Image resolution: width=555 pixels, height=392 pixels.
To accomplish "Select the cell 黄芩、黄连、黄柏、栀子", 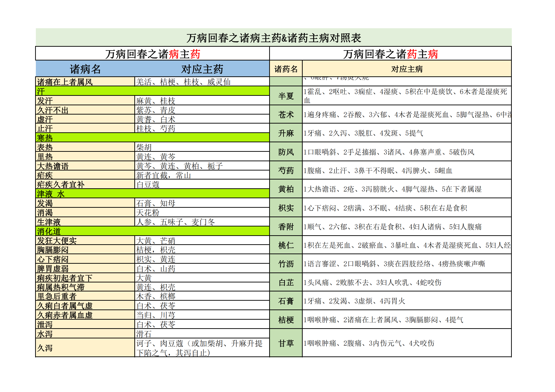I will (x=202, y=166).
